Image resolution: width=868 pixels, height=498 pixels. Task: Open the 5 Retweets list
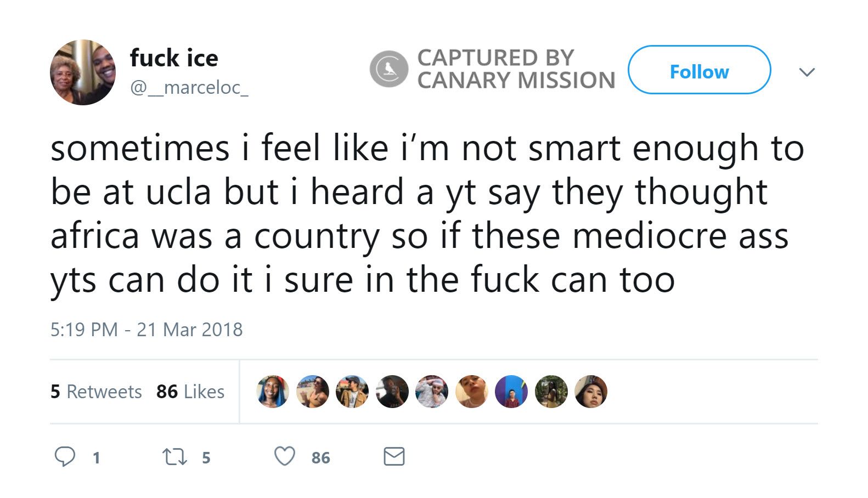pos(96,392)
